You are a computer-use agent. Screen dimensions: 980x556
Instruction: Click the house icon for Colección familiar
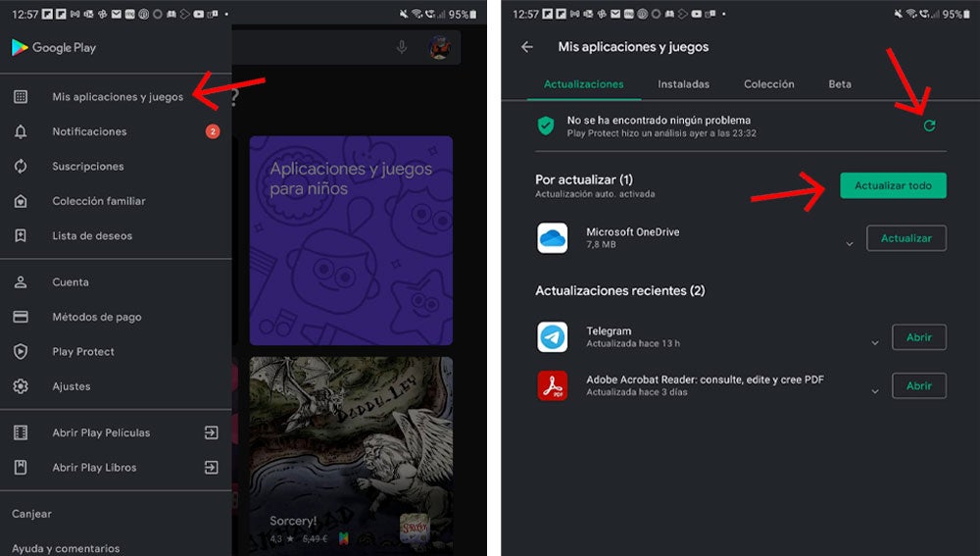[21, 201]
